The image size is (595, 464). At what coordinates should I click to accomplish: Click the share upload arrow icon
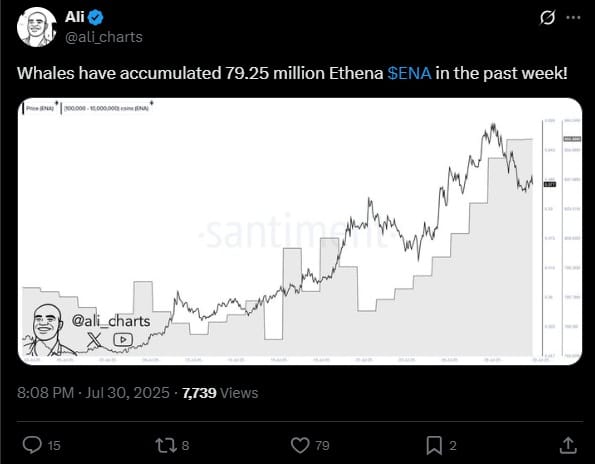[x=568, y=445]
